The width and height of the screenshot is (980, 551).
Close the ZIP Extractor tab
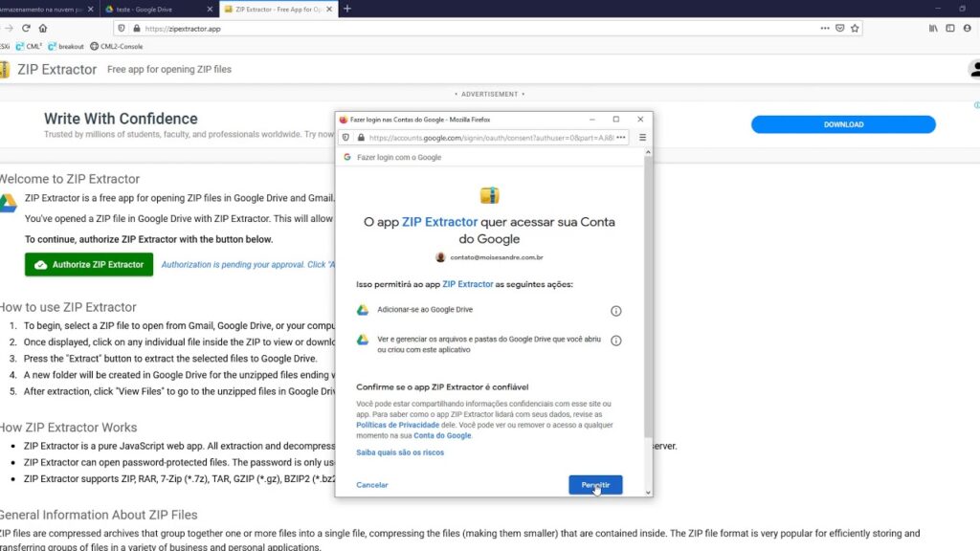tap(329, 10)
